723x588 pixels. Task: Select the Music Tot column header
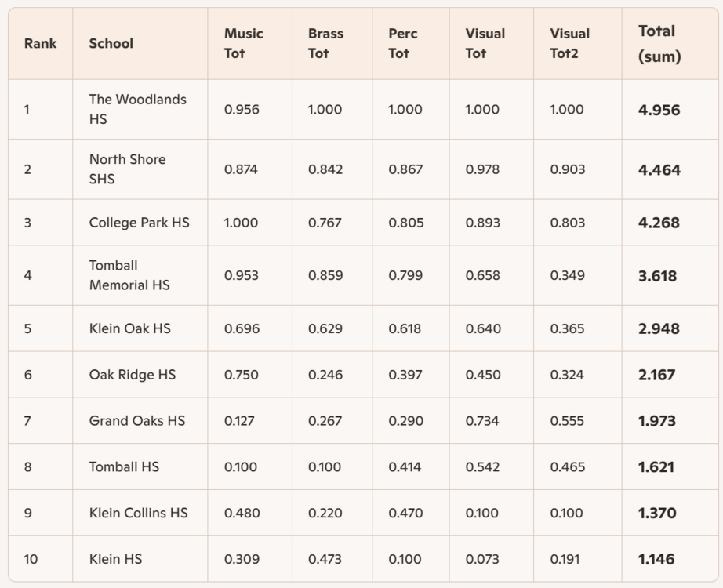[244, 44]
